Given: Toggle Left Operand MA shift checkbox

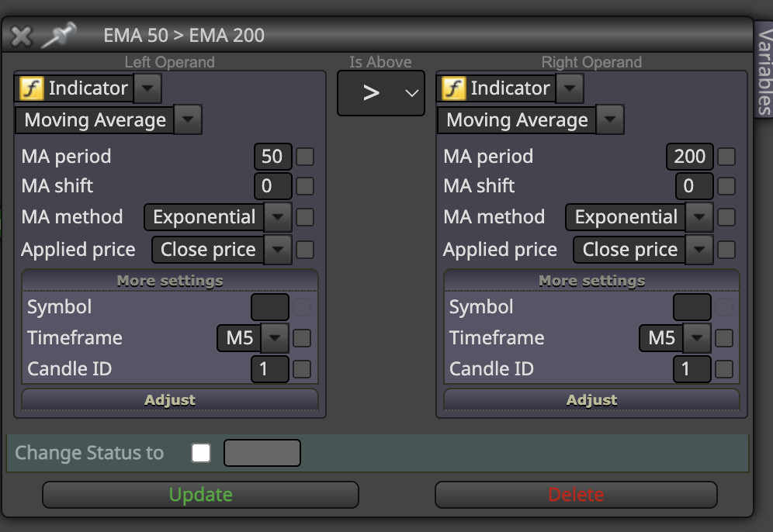Looking at the screenshot, I should click(x=305, y=187).
